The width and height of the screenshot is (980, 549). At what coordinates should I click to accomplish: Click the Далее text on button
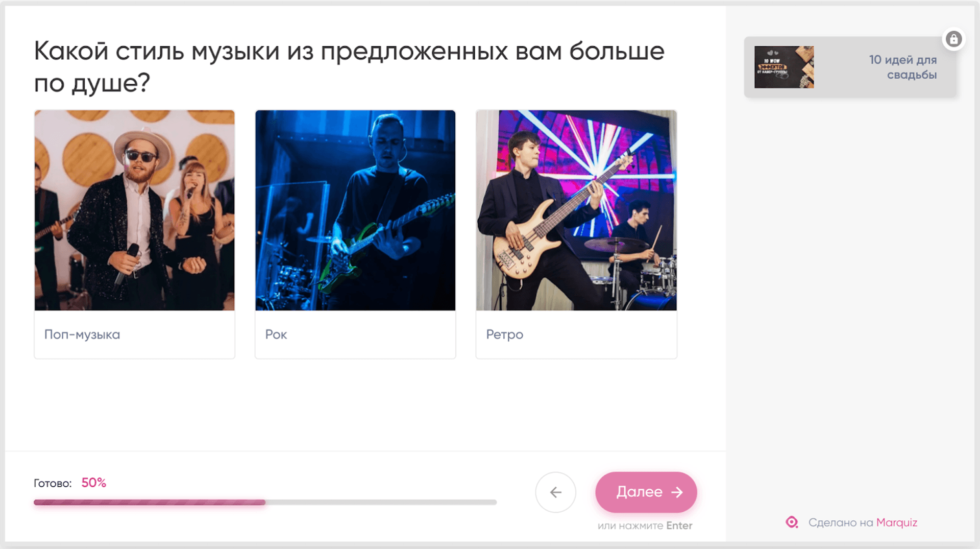640,492
